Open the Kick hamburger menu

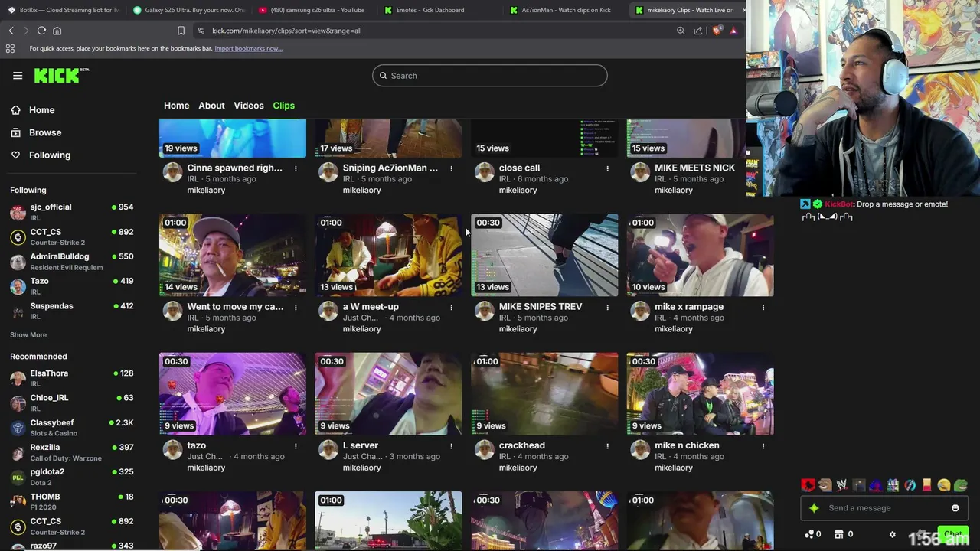(18, 75)
